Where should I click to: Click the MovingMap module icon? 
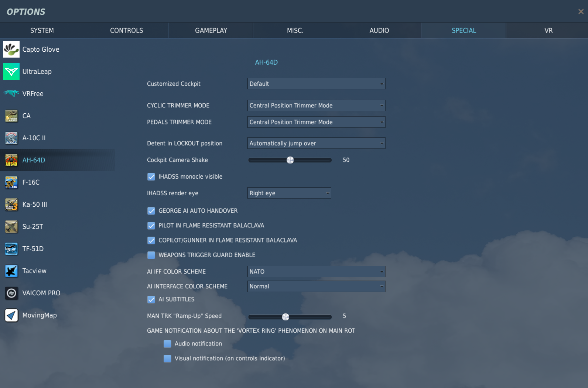pos(11,315)
